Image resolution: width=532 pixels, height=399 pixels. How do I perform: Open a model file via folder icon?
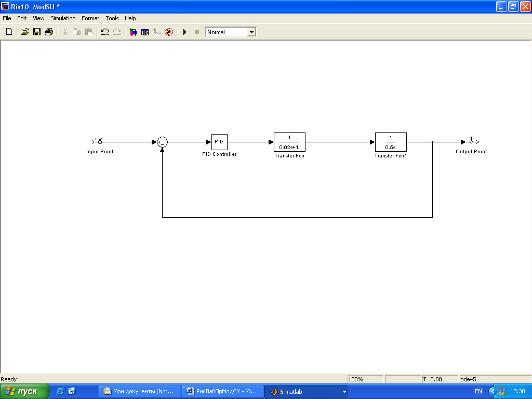24,32
